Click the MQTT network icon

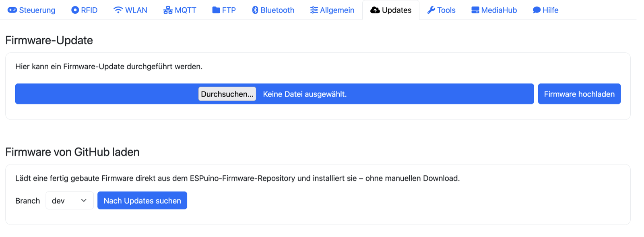point(168,10)
